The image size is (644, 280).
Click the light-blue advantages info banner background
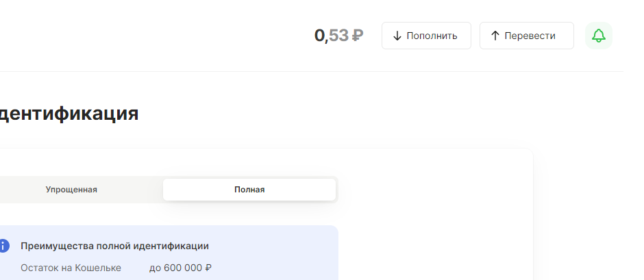(271, 255)
